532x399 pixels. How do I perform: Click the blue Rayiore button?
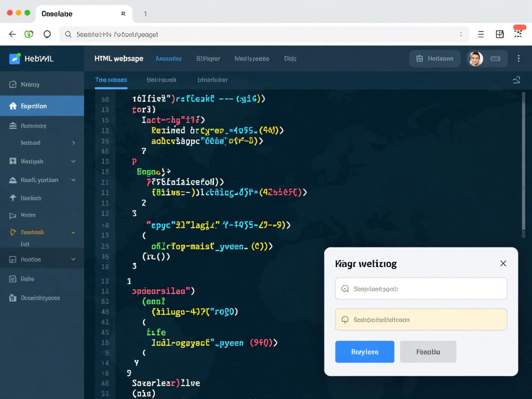click(364, 352)
